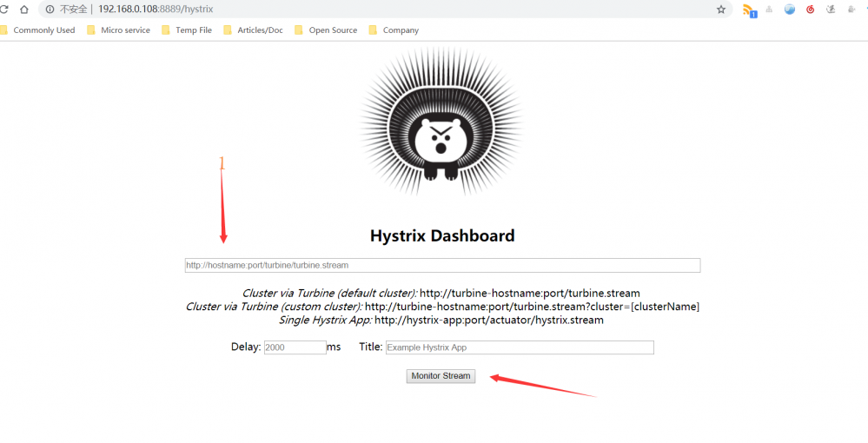The image size is (868, 443).
Task: Click the 'Cluster via Turbine (default cluster):' label
Action: pos(329,294)
